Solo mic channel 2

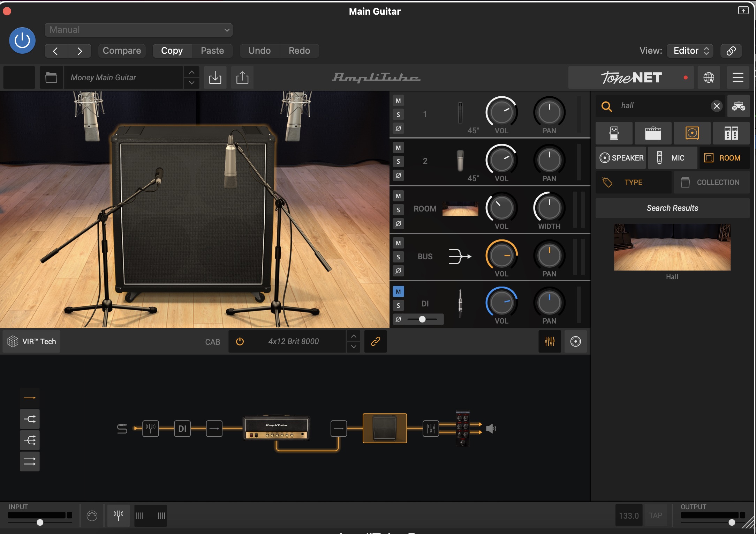click(x=398, y=162)
